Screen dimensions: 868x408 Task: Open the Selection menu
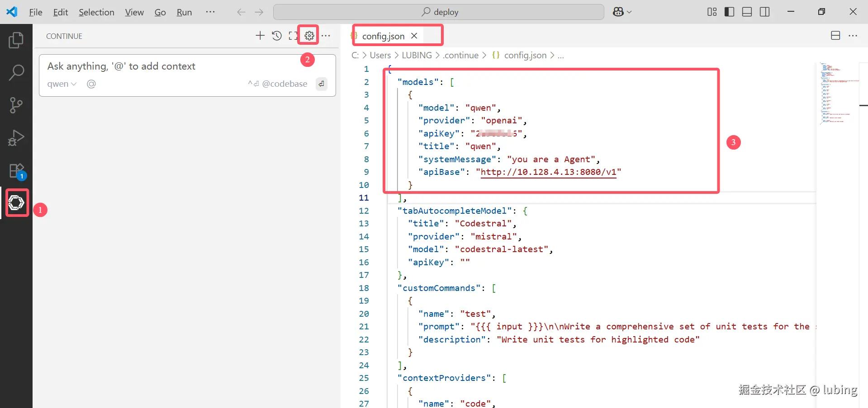pyautogui.click(x=96, y=12)
